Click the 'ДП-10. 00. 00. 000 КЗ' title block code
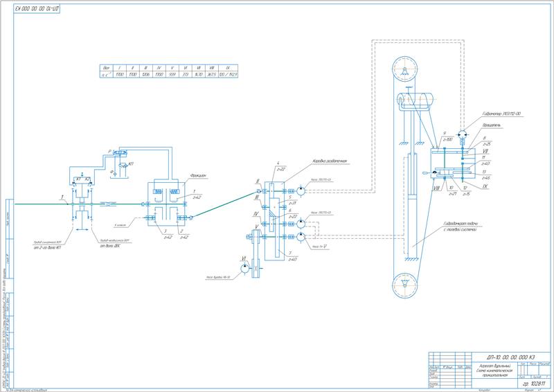The height and width of the screenshot is (392, 554). click(x=510, y=357)
